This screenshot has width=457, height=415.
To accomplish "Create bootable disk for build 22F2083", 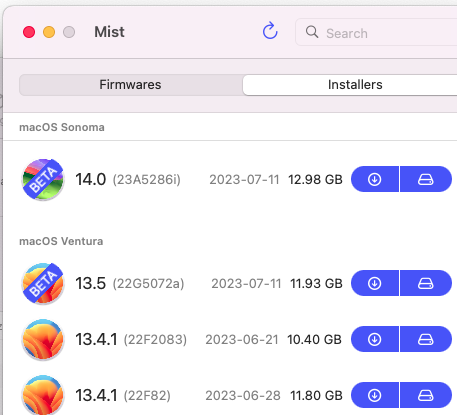I will point(426,339).
